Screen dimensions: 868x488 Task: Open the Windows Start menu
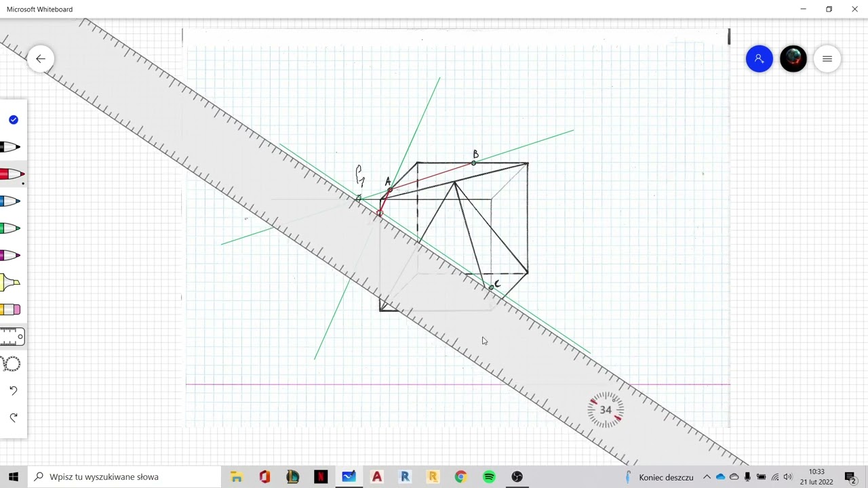[14, 476]
